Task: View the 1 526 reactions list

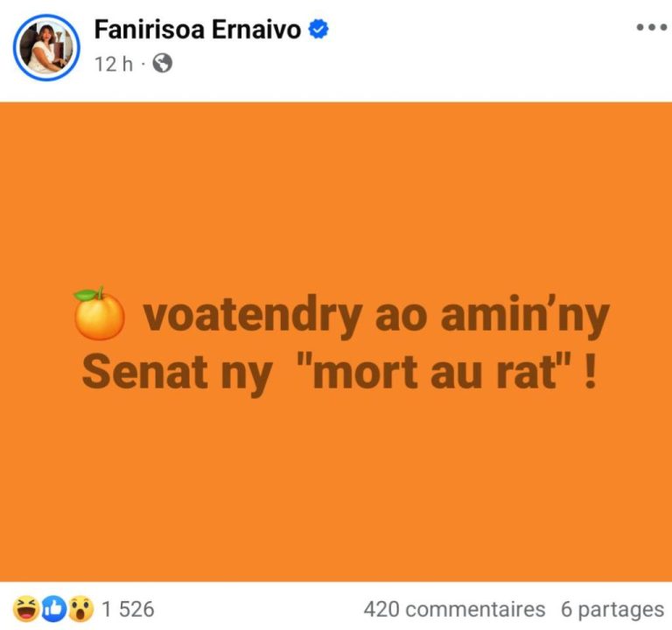Action: pos(128,609)
